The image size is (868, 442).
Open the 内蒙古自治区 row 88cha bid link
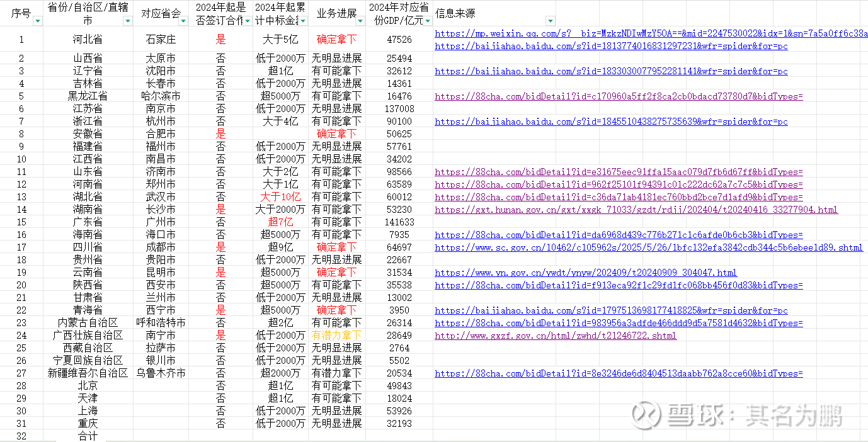[x=619, y=323]
